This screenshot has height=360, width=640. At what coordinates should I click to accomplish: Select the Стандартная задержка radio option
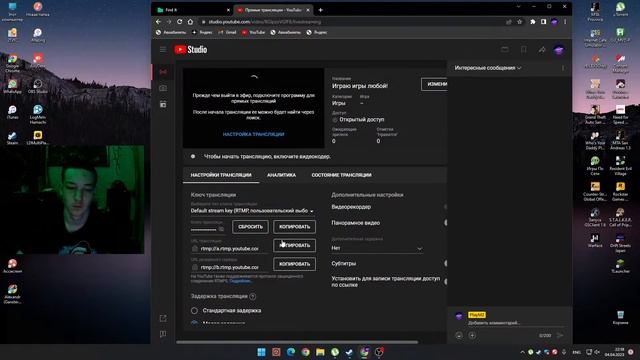[194, 311]
